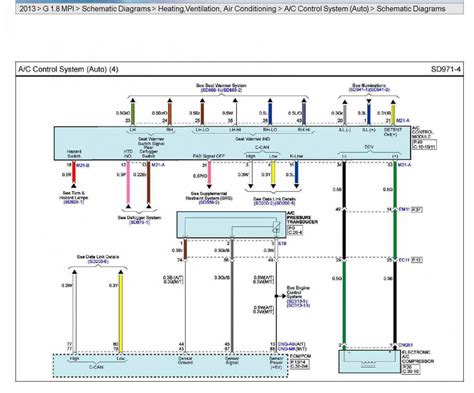474x393 pixels.
Task: Open the photo reference box beside EM11
Action: tap(417, 210)
